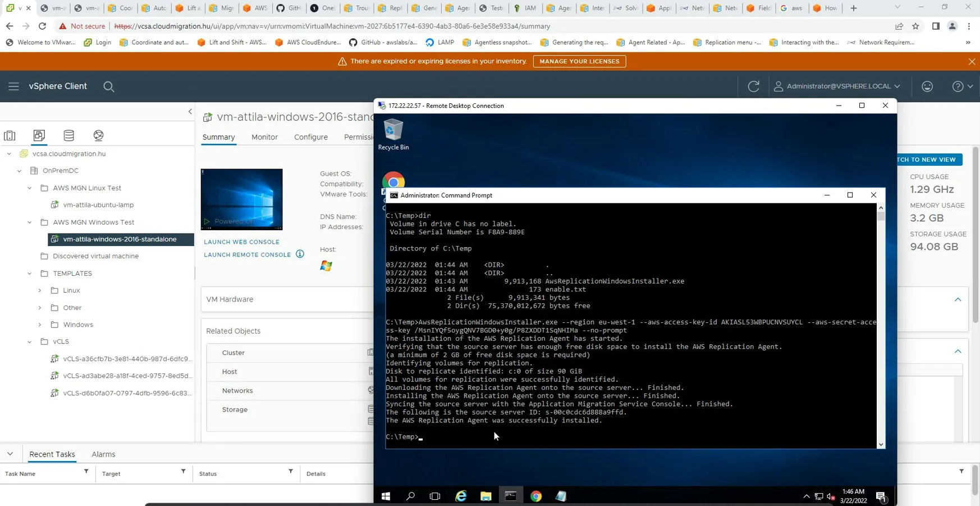Open the Administrator@VSPHERE.LOCAL user dropdown
Screen dimensions: 980x506
837,86
